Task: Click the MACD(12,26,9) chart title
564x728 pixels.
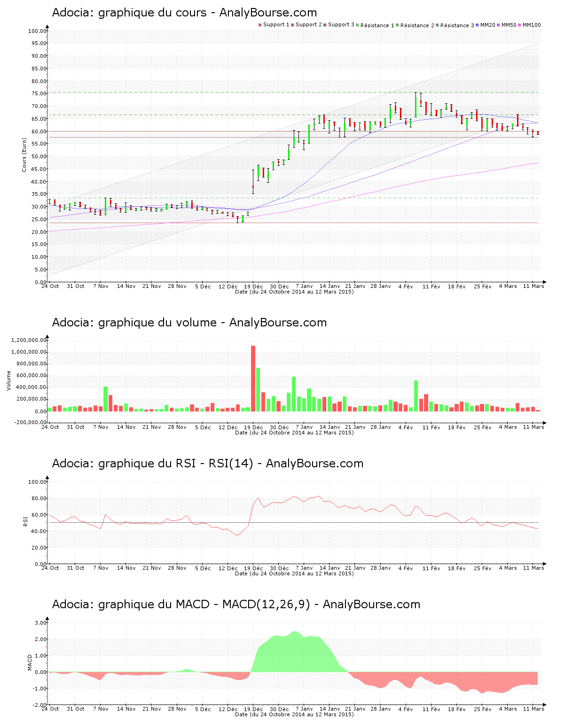Action: tap(236, 604)
